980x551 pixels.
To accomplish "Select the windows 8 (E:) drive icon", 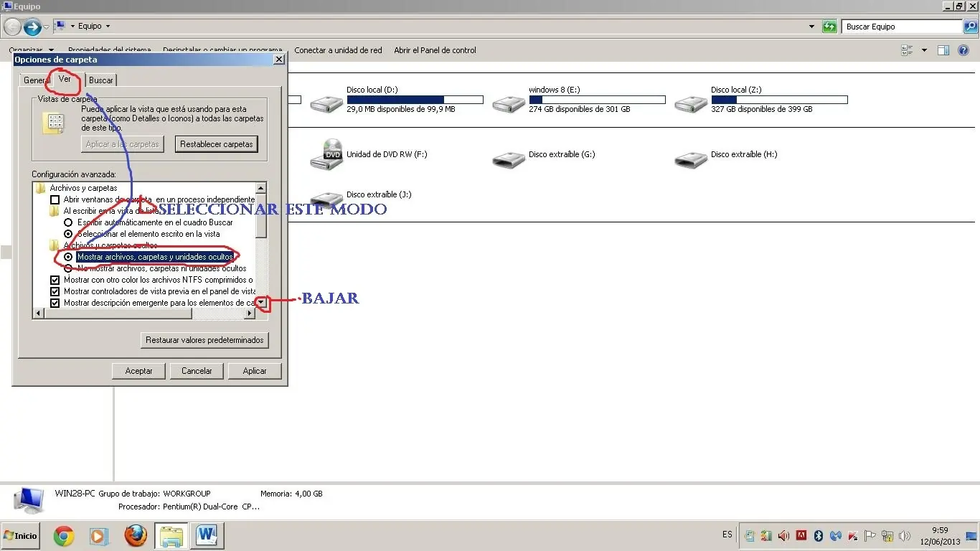I will coord(509,103).
